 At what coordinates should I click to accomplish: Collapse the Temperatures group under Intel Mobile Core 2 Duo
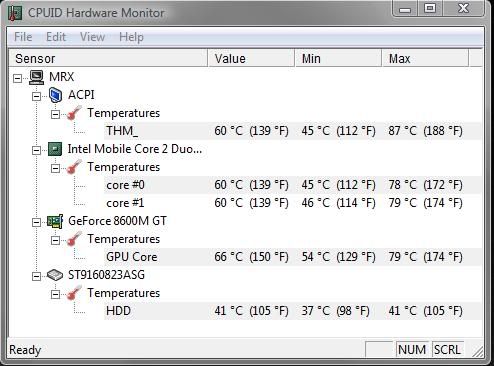pyautogui.click(x=55, y=168)
